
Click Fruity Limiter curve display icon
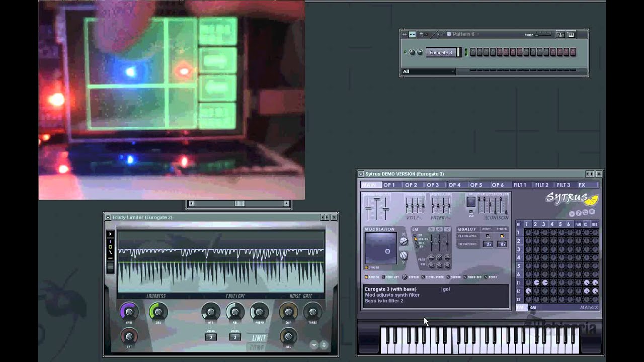110,252
